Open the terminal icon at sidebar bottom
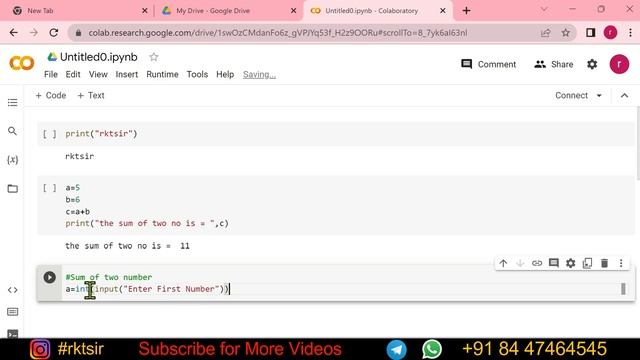The height and width of the screenshot is (360, 640). (x=13, y=333)
